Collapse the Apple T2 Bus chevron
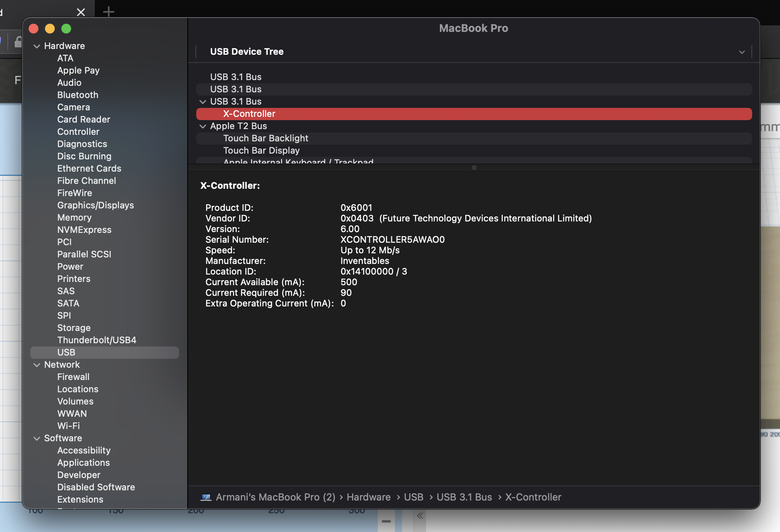Screen dimensions: 780x532 tap(203, 126)
